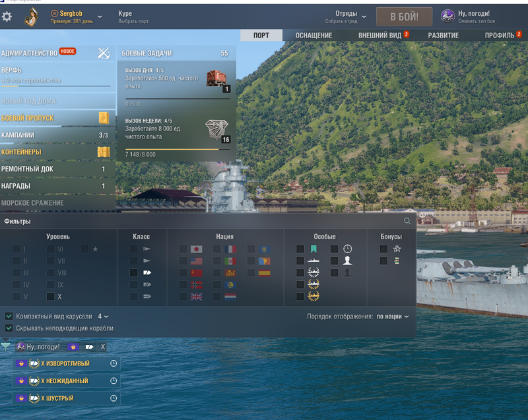This screenshot has height=420, width=528.
Task: Open the carousel rows '4' dropdown
Action: (104, 316)
